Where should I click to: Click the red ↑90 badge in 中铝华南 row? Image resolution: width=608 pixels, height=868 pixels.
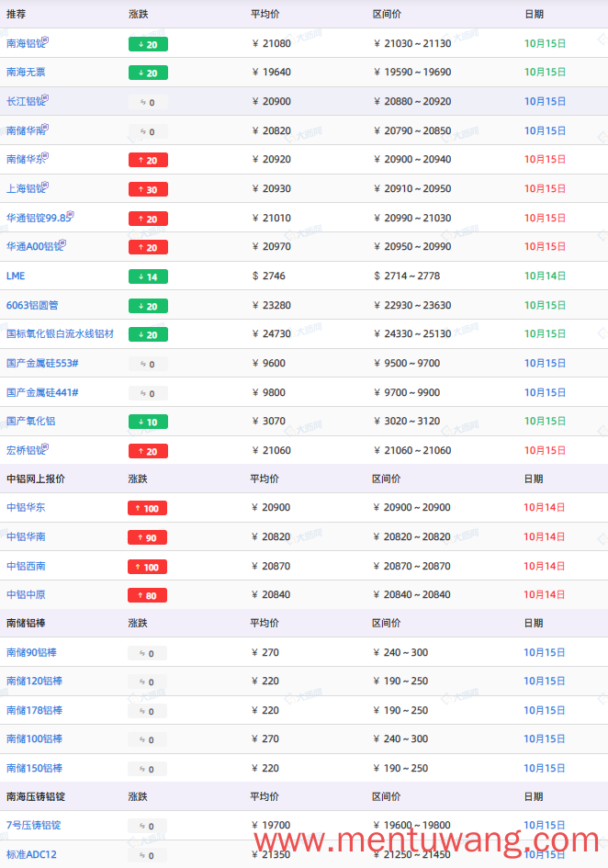(147, 537)
